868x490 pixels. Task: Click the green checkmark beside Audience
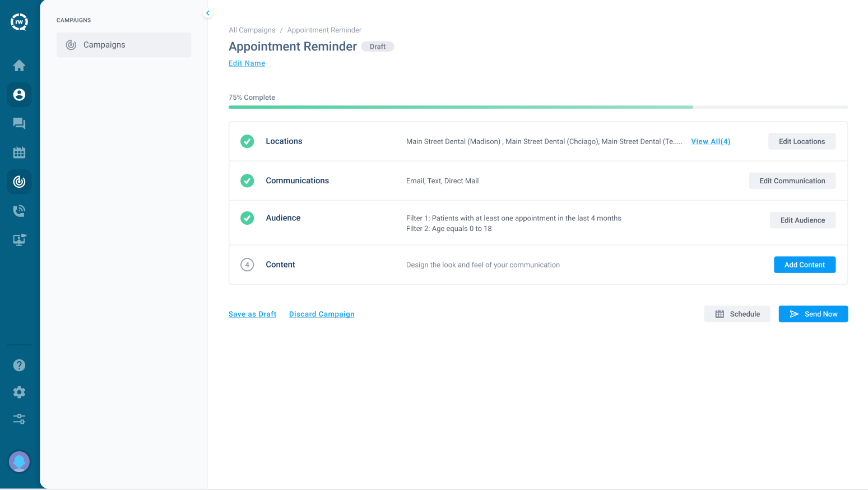point(247,218)
